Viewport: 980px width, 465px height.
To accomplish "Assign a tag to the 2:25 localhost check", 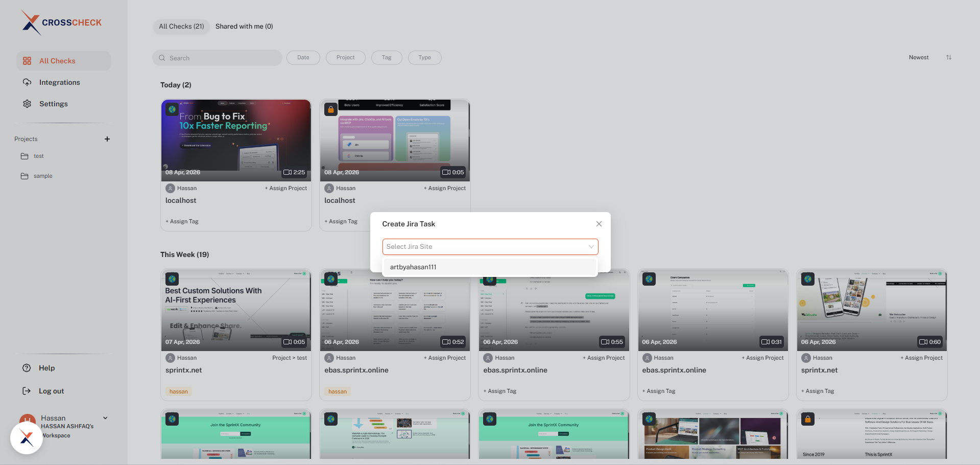I will click(x=182, y=221).
